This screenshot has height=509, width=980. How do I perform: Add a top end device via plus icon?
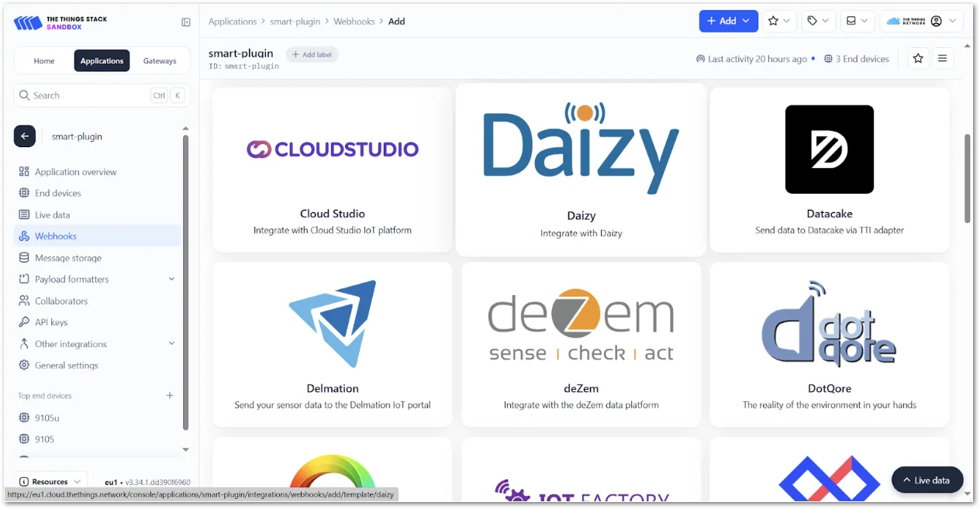pos(170,395)
